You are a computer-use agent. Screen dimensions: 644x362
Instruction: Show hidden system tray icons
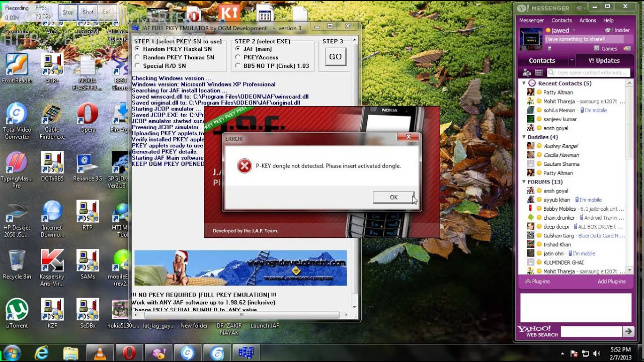click(562, 353)
